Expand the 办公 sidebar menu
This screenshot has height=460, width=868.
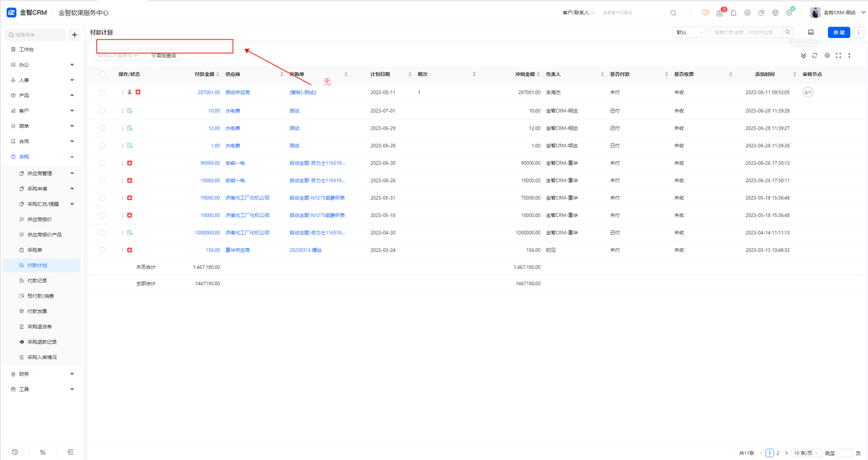tap(41, 65)
